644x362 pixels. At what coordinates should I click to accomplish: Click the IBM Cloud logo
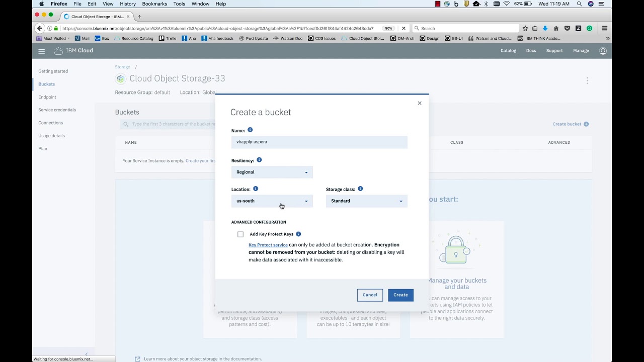click(74, 51)
